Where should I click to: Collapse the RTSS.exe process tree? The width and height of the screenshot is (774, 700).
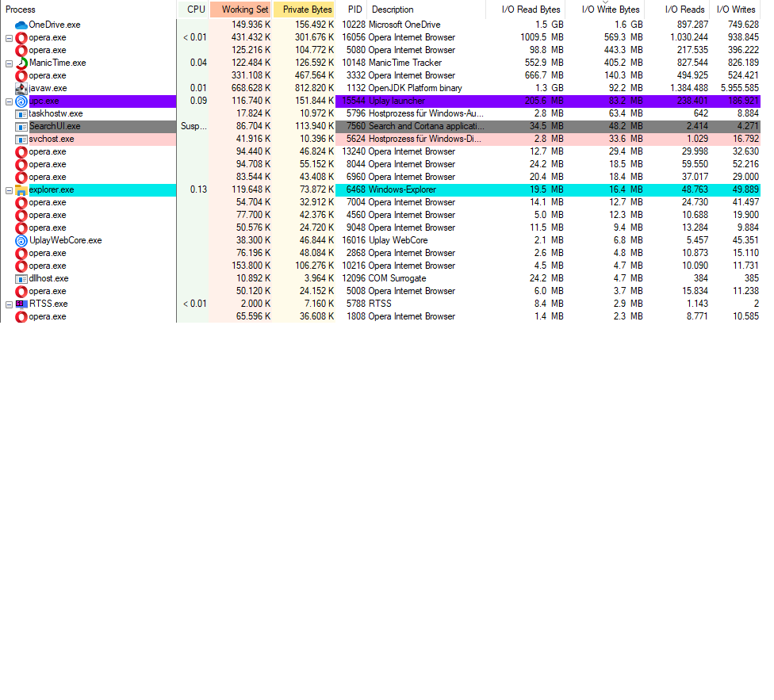[x=9, y=305]
